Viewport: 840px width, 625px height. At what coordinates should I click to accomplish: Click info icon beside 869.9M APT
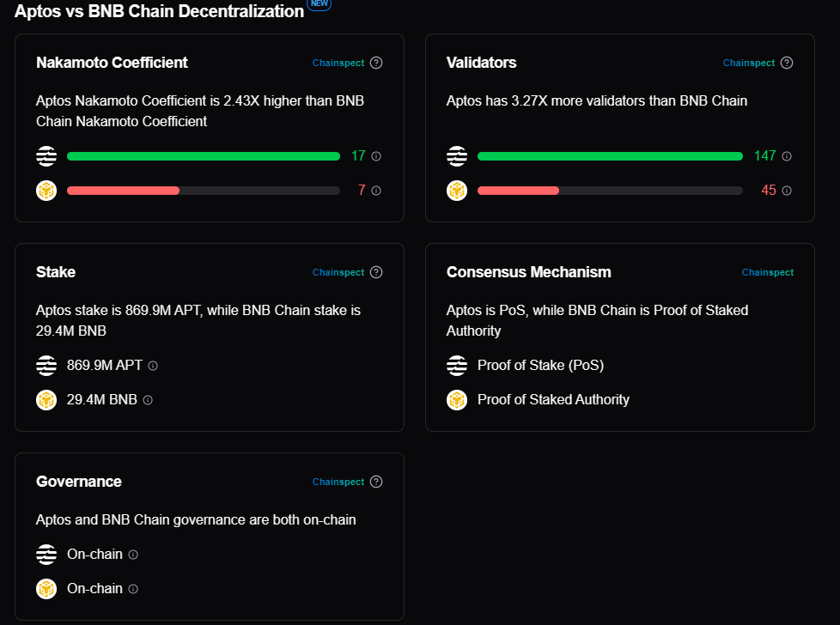(x=153, y=366)
